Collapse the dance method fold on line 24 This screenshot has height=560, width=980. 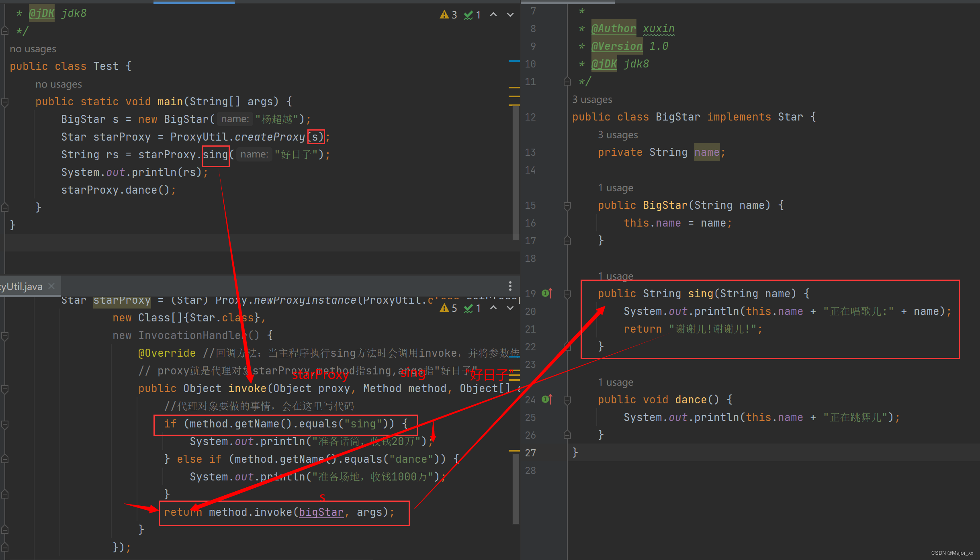click(x=567, y=400)
